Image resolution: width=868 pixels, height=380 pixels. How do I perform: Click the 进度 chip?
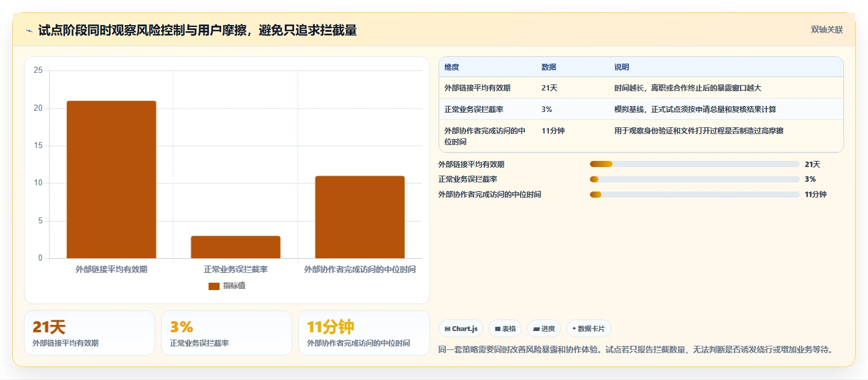544,329
